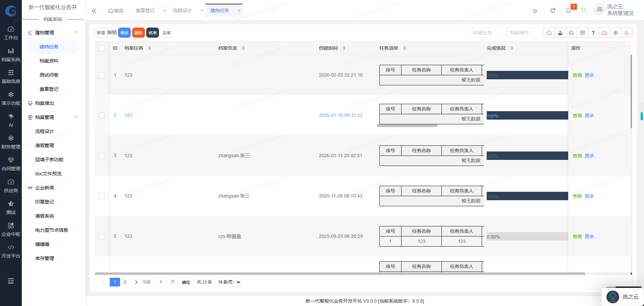Image resolution: width=644 pixels, height=306 pixels.
Task: Click the search magnifier icon in toolbar
Action: click(x=549, y=33)
